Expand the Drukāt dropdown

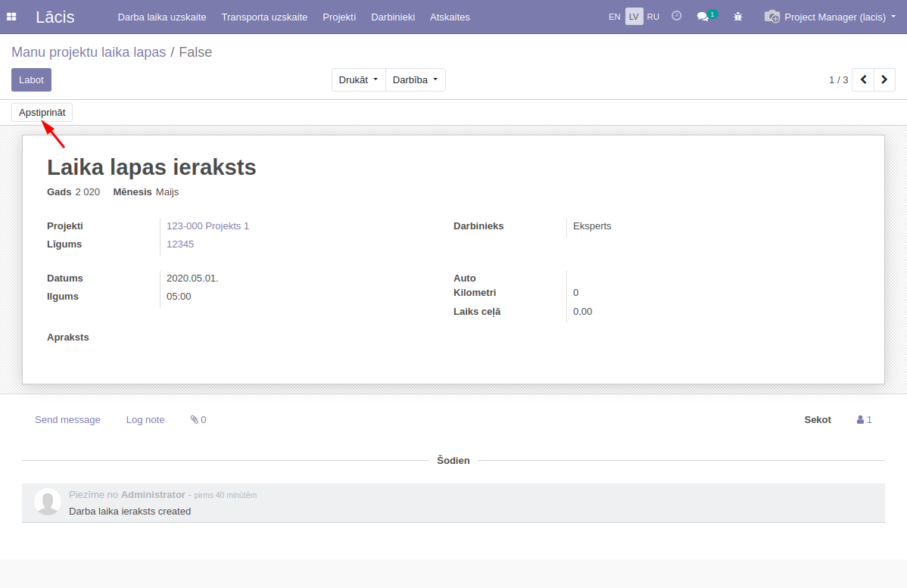(358, 79)
